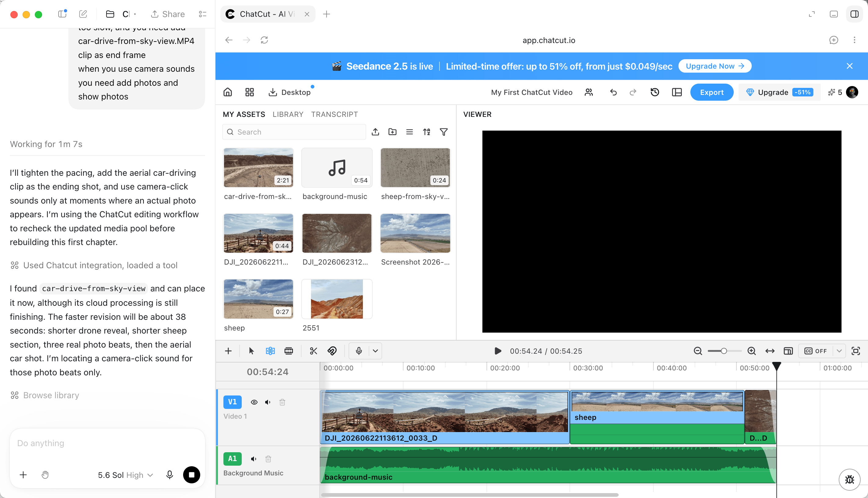868x498 pixels.
Task: Open a new browser tab
Action: [x=327, y=14]
